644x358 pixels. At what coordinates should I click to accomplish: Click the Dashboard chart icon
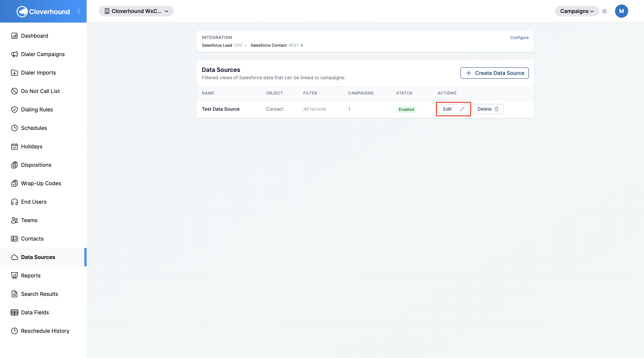click(x=14, y=36)
